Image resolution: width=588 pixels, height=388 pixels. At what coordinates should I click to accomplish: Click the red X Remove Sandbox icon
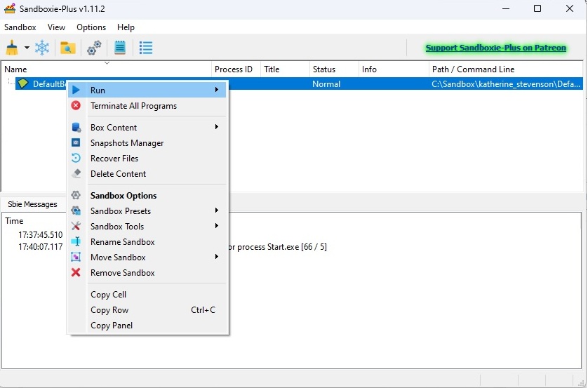pyautogui.click(x=76, y=273)
